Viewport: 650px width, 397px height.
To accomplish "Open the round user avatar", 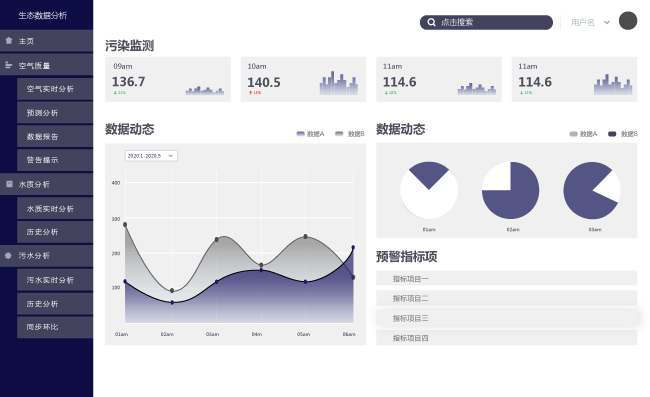I will coord(628,21).
